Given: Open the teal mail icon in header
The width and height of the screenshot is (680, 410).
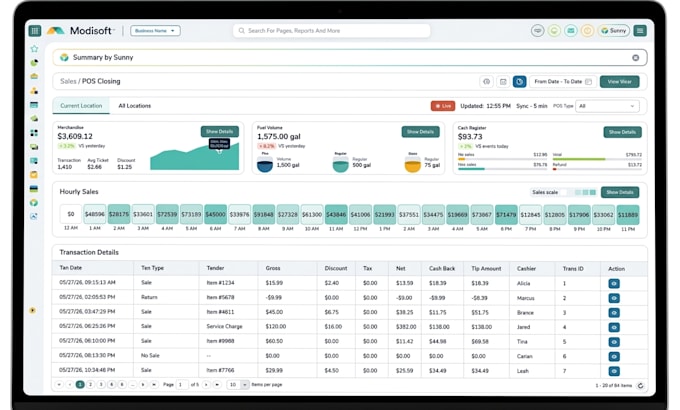Looking at the screenshot, I should (571, 31).
